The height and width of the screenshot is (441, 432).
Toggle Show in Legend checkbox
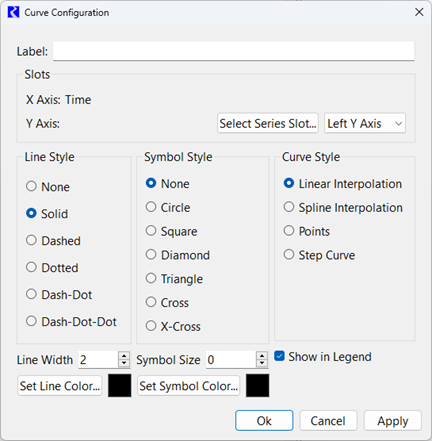(323, 357)
